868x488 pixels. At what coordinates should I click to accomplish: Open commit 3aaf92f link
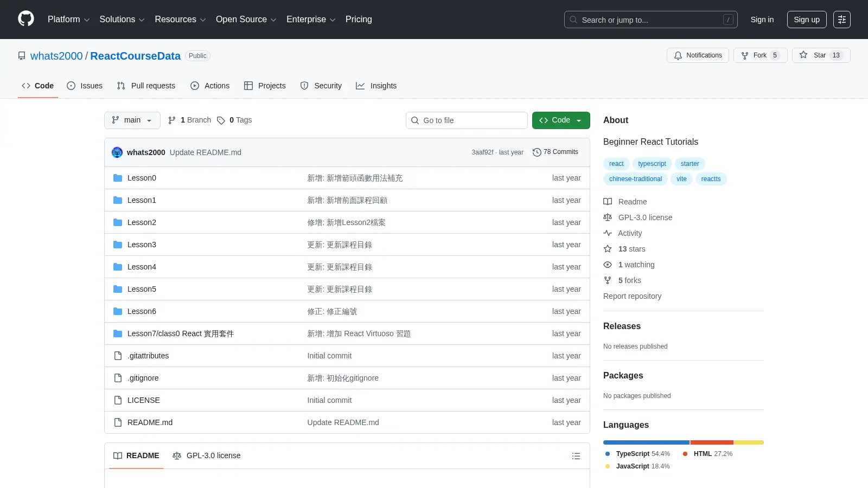tap(482, 152)
